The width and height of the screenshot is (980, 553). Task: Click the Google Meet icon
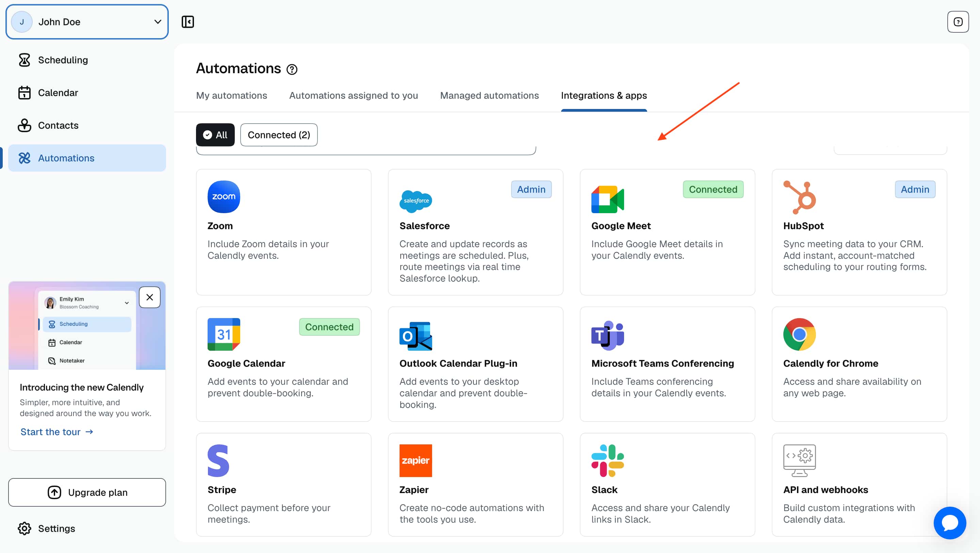(607, 199)
